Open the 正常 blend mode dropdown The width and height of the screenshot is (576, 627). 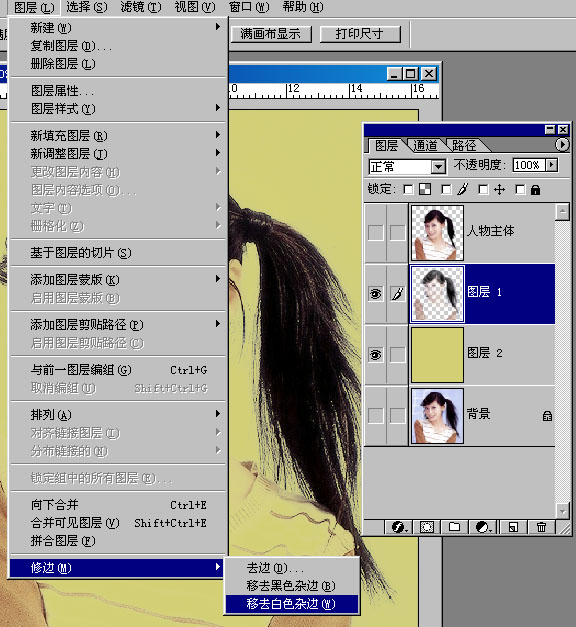pyautogui.click(x=438, y=166)
